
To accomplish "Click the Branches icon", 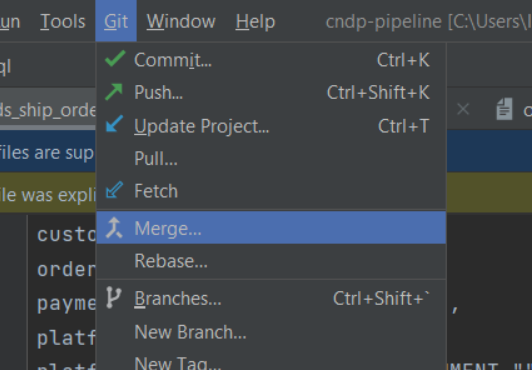I will pos(113,298).
